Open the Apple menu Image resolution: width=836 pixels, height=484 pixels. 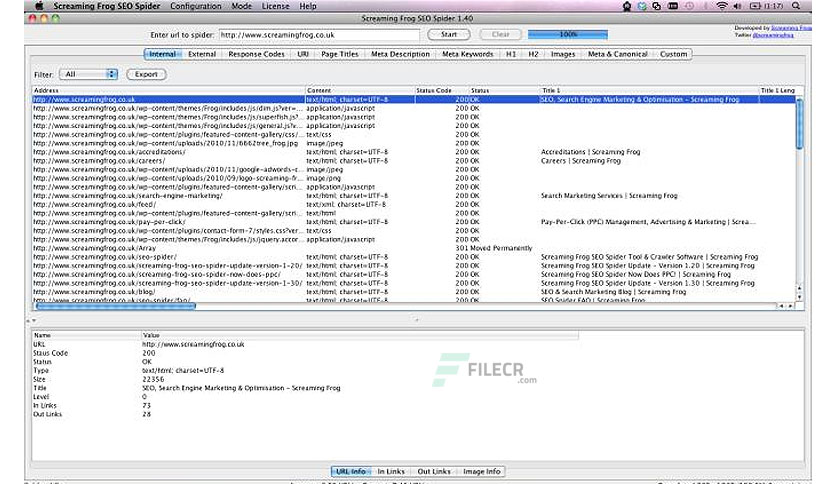pyautogui.click(x=39, y=6)
